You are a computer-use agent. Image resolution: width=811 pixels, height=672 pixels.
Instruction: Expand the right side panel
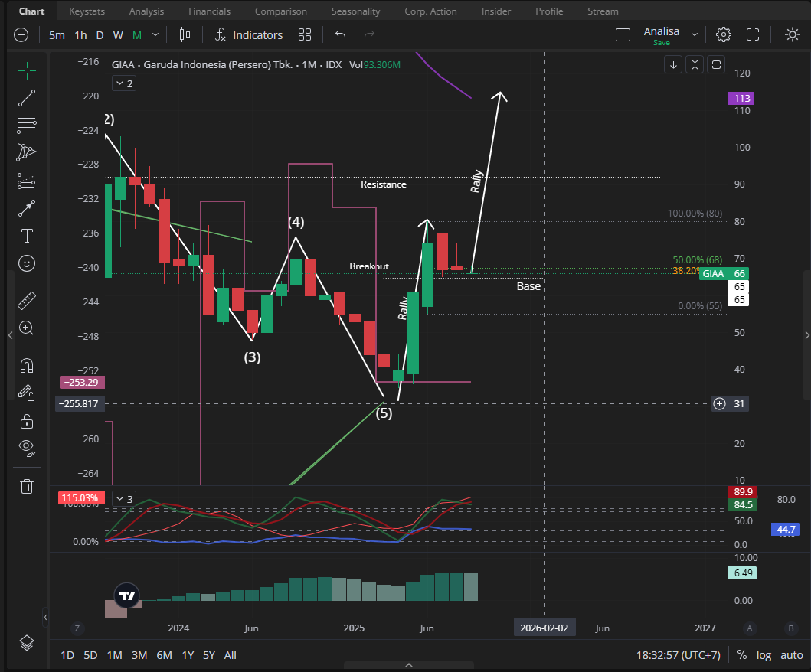tap(807, 335)
